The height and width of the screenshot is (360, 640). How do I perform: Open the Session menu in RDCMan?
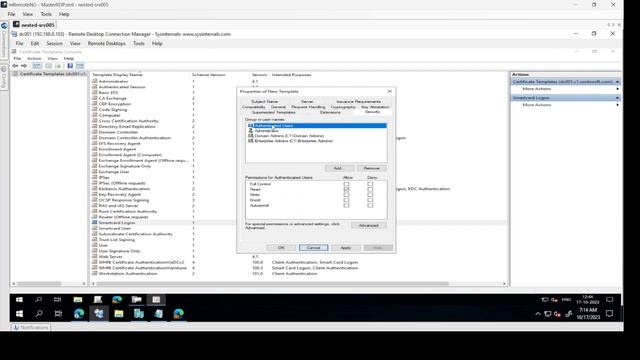(x=54, y=43)
